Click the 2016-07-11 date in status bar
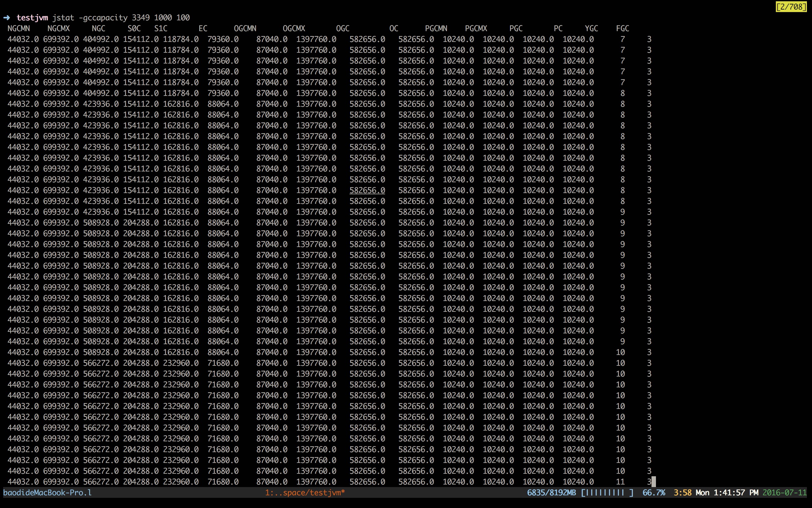812x508 pixels. (784, 492)
